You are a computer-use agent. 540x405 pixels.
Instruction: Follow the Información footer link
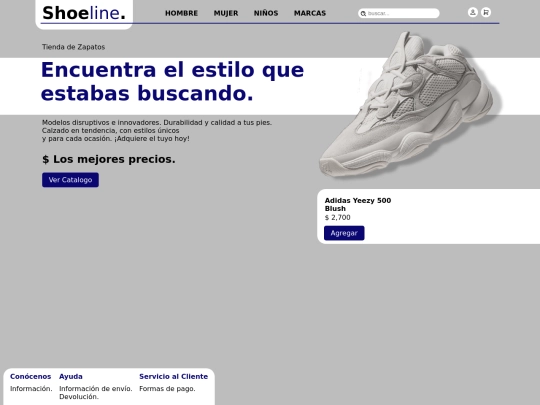pos(31,388)
